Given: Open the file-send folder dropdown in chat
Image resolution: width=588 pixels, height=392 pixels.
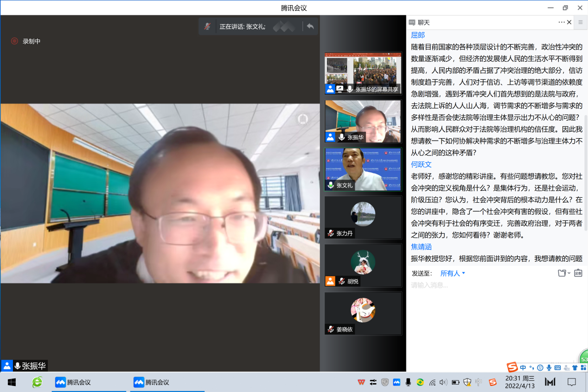Looking at the screenshot, I should coord(563,273).
